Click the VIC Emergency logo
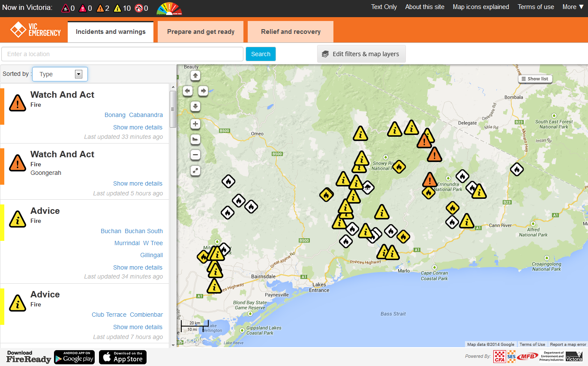588x366 pixels. [x=36, y=30]
